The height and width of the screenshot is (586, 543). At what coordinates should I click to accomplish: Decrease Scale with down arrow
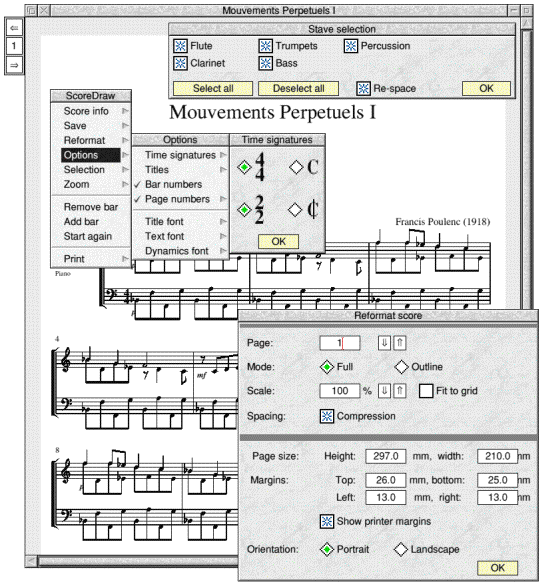tap(384, 391)
